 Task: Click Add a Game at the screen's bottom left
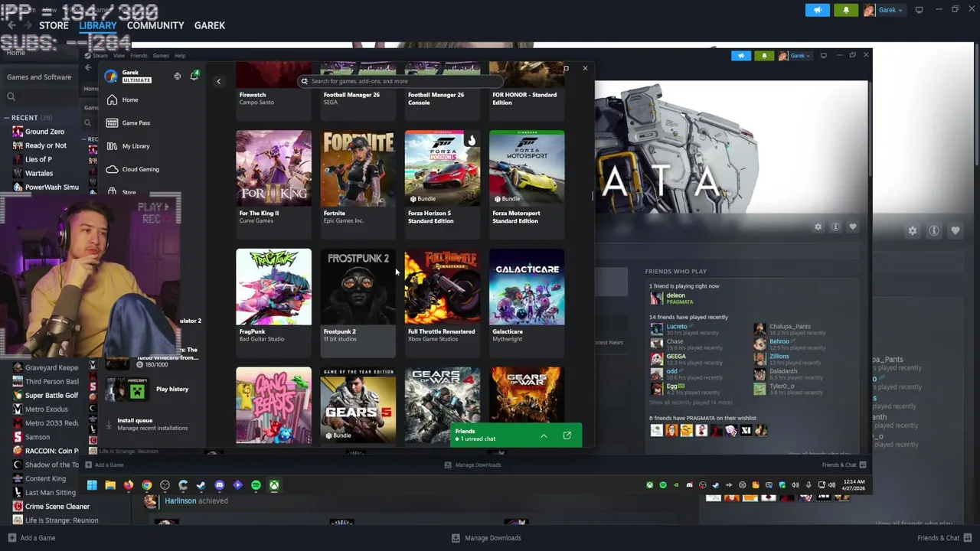tap(32, 538)
